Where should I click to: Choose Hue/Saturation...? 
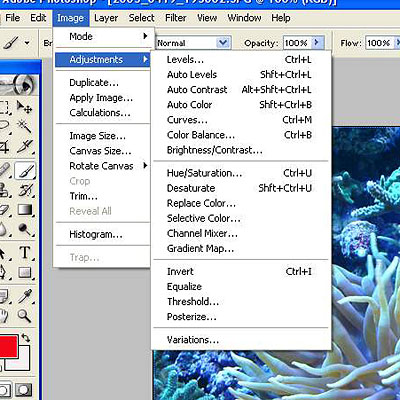(x=241, y=173)
